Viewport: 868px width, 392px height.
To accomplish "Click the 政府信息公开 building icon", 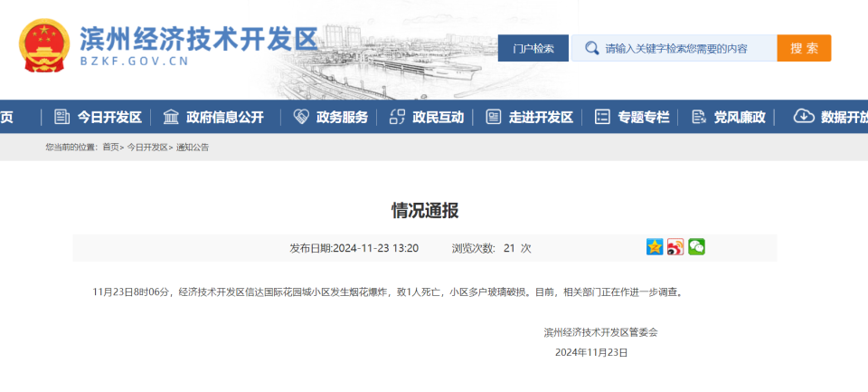I will click(171, 117).
